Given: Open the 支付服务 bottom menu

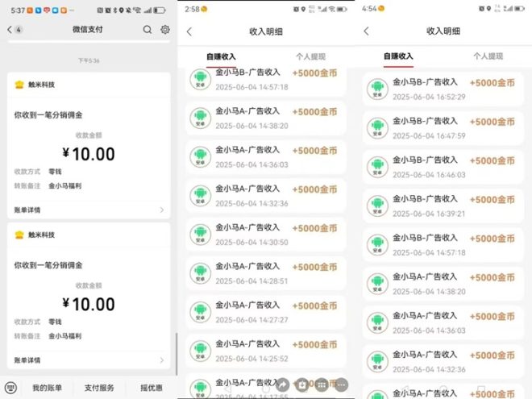Looking at the screenshot, I should [x=100, y=388].
